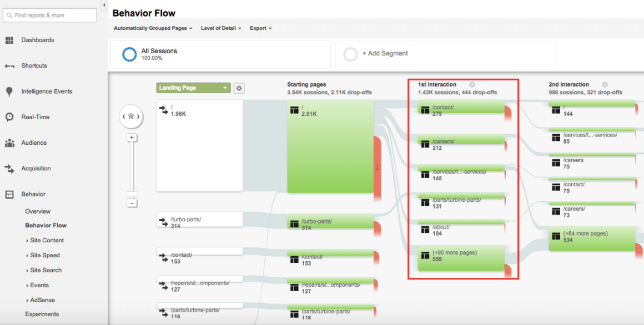The width and height of the screenshot is (644, 325).
Task: Click the Real-Time clock icon
Action: pyautogui.click(x=9, y=117)
